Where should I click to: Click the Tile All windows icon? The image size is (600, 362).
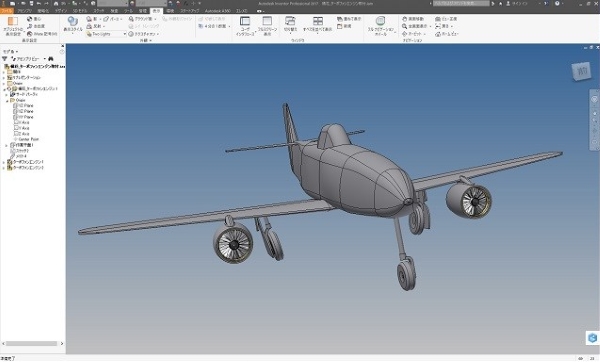click(317, 24)
